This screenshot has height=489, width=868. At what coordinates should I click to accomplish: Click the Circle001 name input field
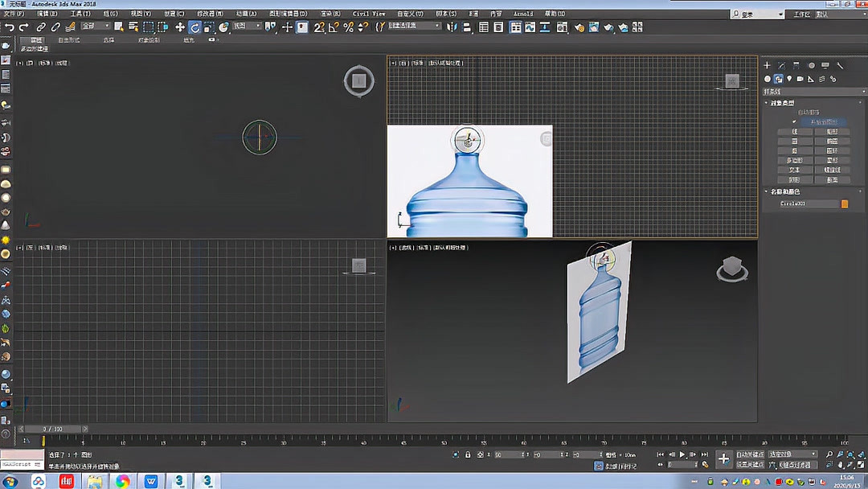tap(810, 205)
